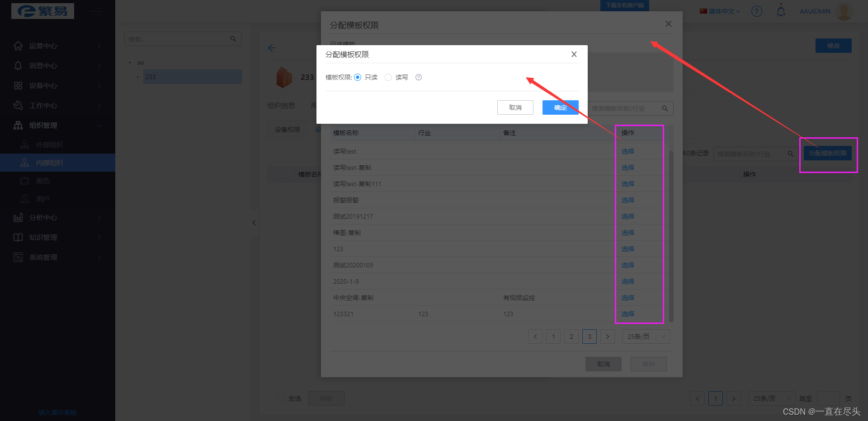Click 选择 for 读写test-复制111 row
This screenshot has width=868, height=421.
(x=627, y=184)
